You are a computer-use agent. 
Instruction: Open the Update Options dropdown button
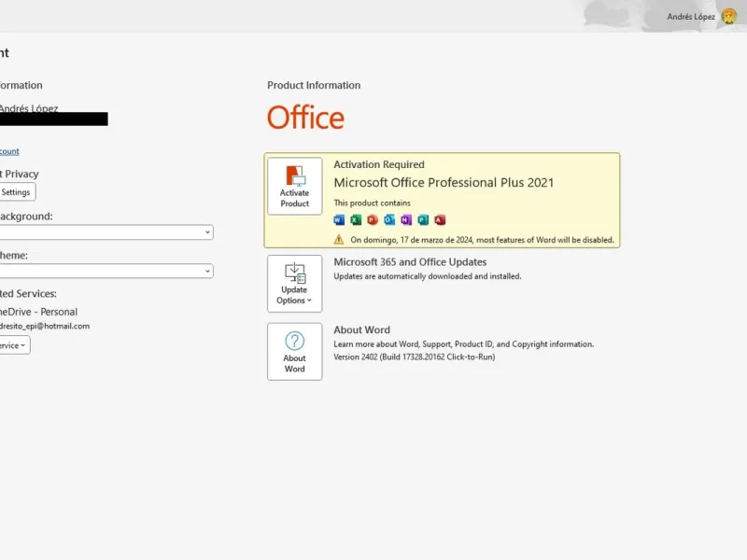(x=294, y=284)
